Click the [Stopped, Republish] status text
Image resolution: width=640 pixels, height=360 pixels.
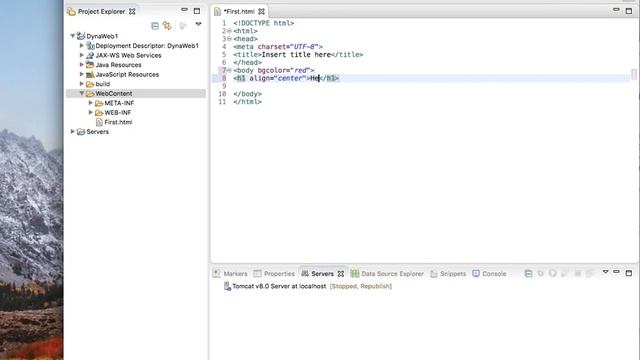tap(361, 286)
